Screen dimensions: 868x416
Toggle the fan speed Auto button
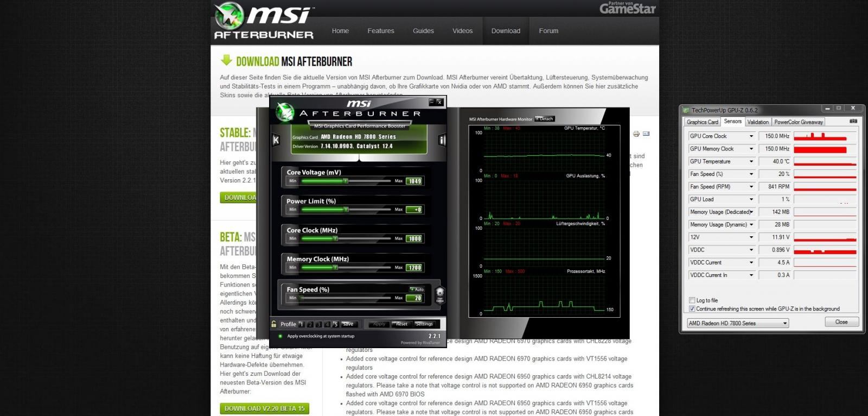(x=417, y=289)
